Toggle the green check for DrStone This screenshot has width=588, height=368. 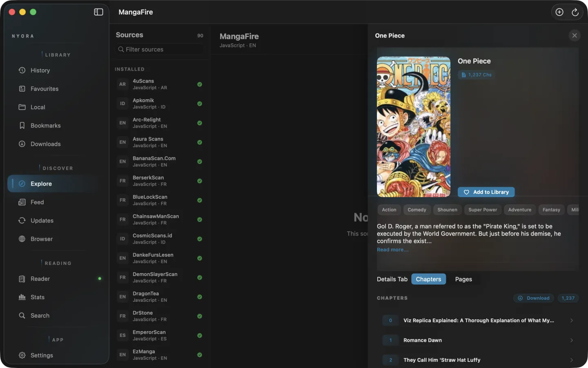click(x=200, y=316)
